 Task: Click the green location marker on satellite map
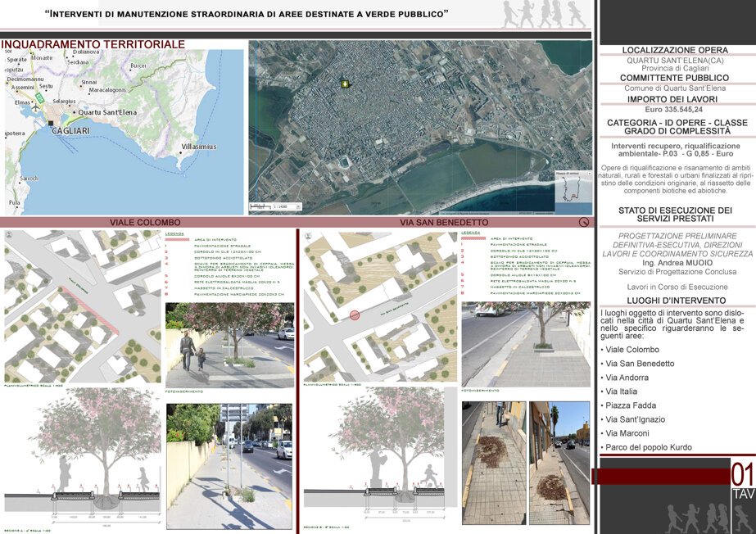(x=345, y=84)
